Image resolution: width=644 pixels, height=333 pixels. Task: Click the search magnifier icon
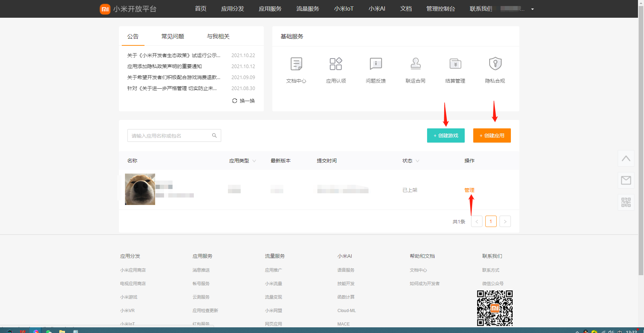tap(214, 135)
